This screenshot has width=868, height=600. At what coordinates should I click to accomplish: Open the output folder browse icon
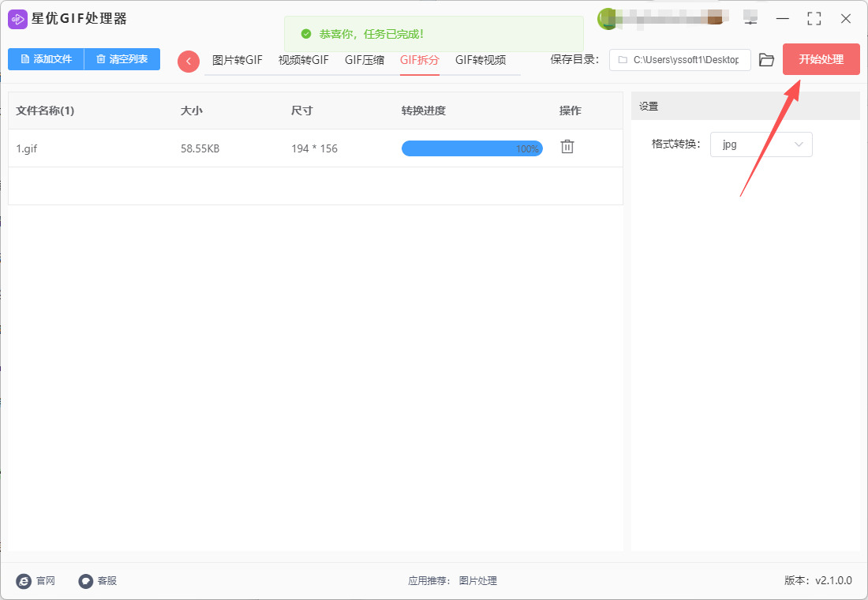tap(766, 60)
